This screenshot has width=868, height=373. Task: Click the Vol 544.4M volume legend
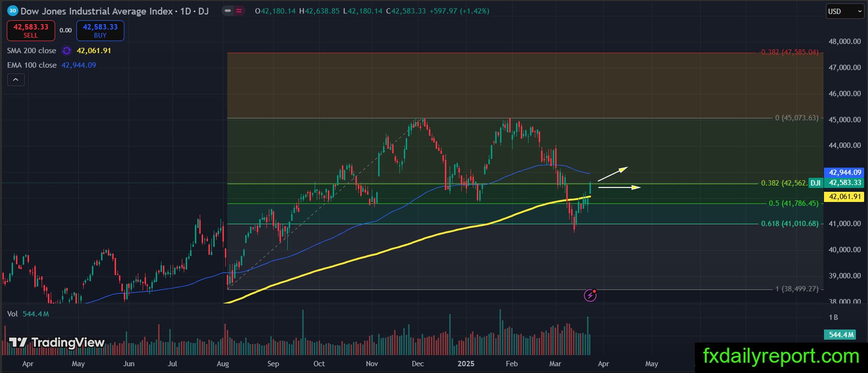click(28, 314)
